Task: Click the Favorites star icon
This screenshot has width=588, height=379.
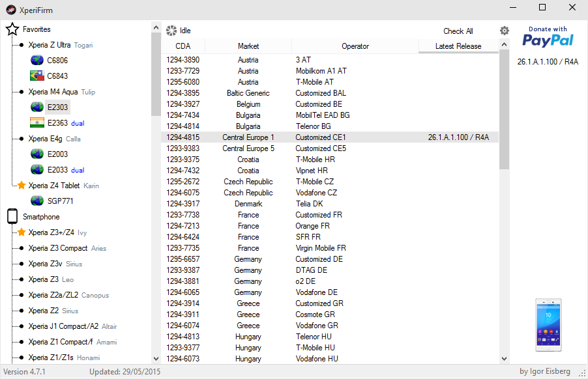Action: (x=12, y=29)
